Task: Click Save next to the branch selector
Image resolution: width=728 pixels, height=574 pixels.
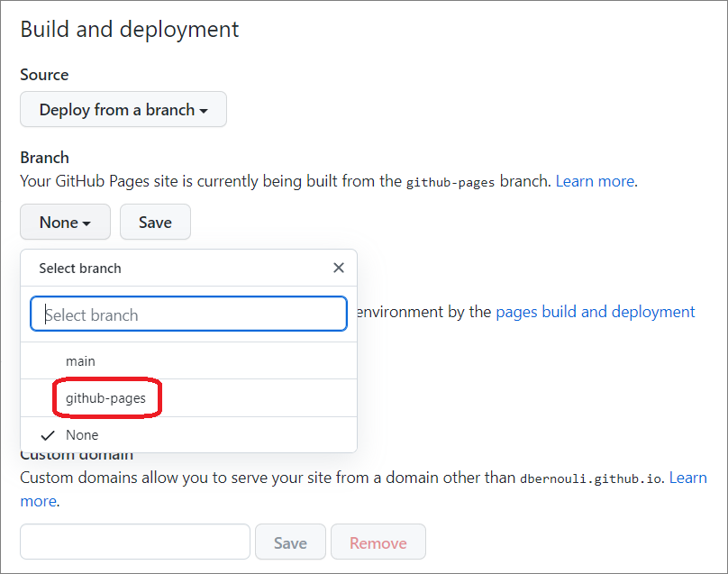Action: click(155, 222)
